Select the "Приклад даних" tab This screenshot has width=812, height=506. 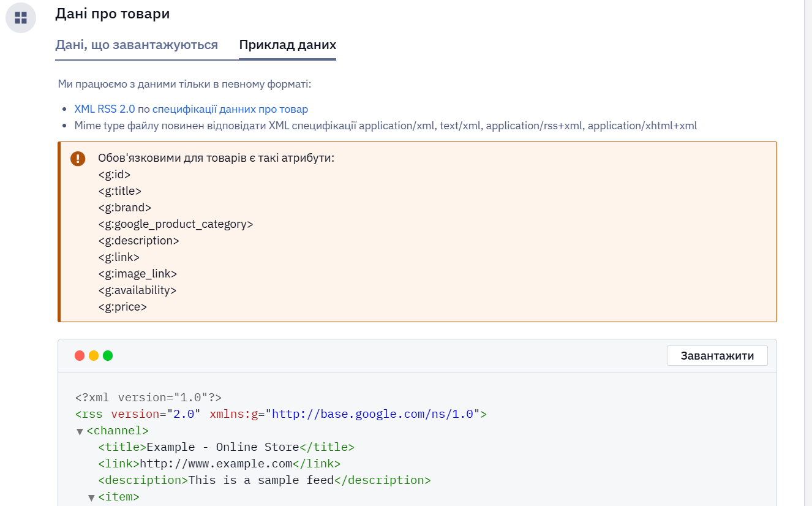pyautogui.click(x=287, y=45)
